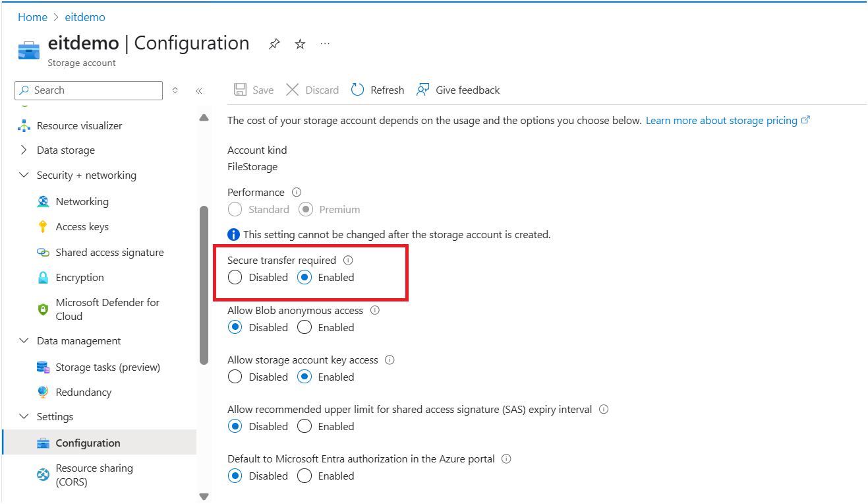This screenshot has width=868, height=504.
Task: Click the storage account icon beside eitdemo title
Action: tap(29, 51)
